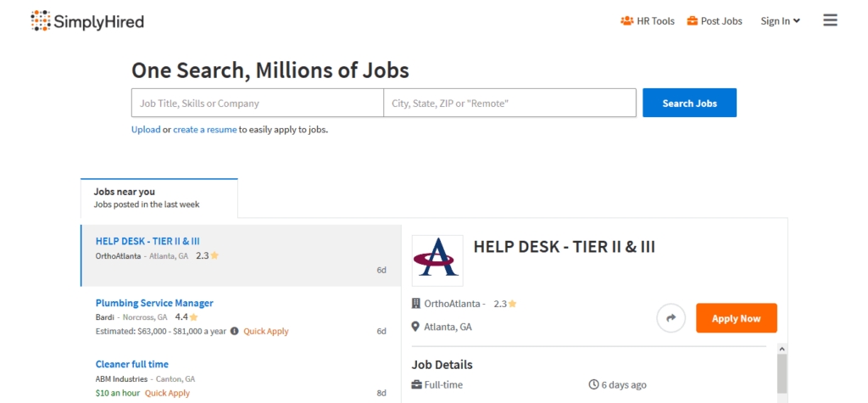Click the SimplyHired logo
The width and height of the screenshot is (868, 403).
pos(87,21)
